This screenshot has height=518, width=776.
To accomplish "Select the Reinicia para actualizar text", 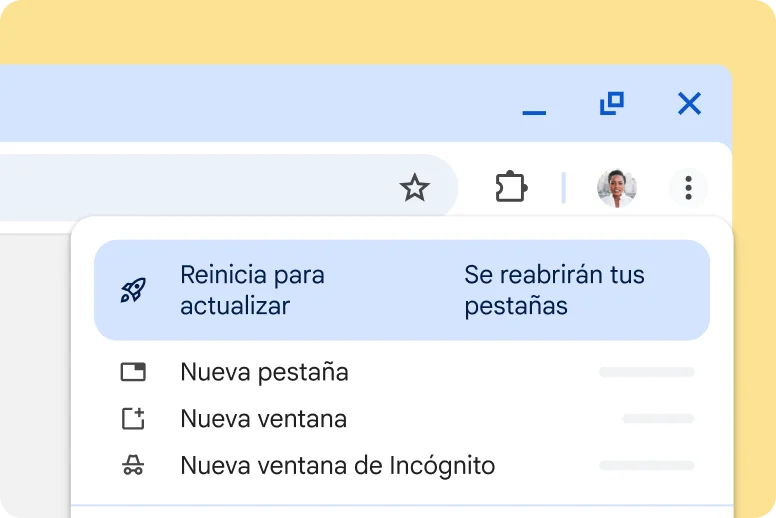I will tap(252, 290).
